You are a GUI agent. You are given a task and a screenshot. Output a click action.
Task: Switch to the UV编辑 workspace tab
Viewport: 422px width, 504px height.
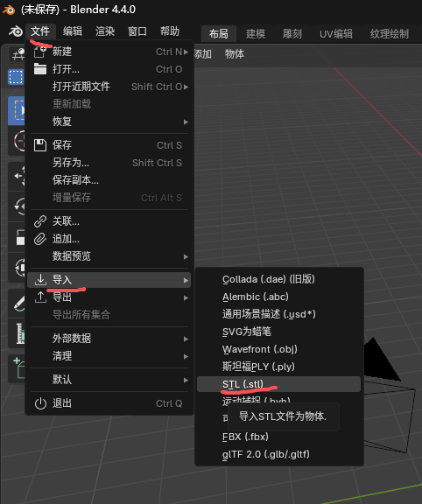pyautogui.click(x=336, y=34)
